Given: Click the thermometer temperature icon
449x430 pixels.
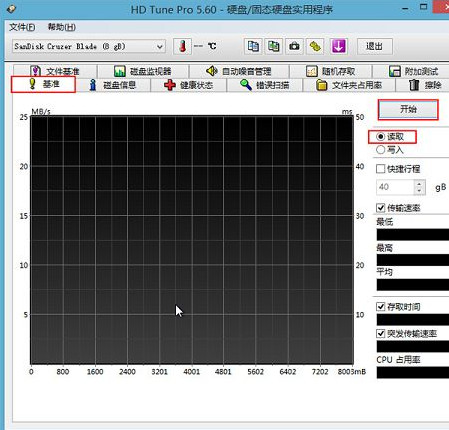Looking at the screenshot, I should pos(182,46).
